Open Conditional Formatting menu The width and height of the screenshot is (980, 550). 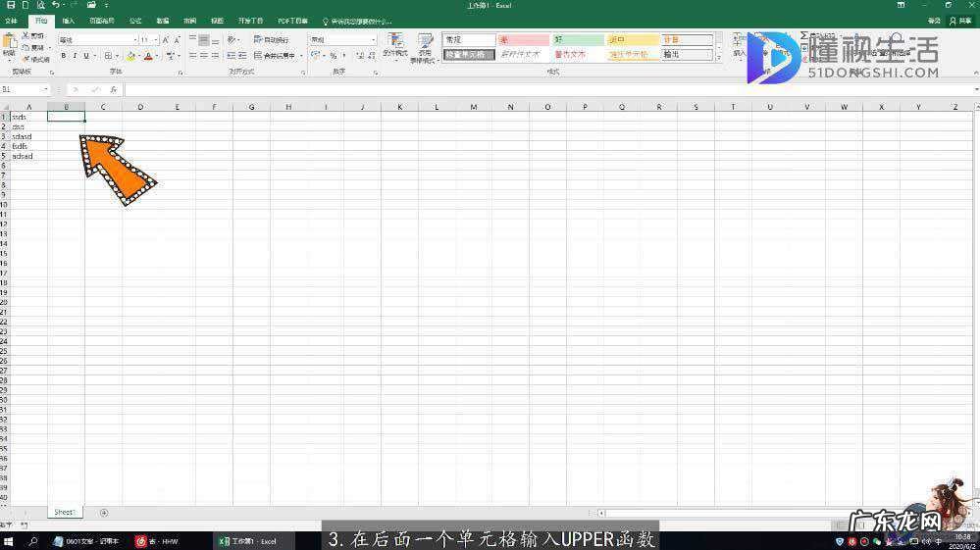(x=395, y=48)
